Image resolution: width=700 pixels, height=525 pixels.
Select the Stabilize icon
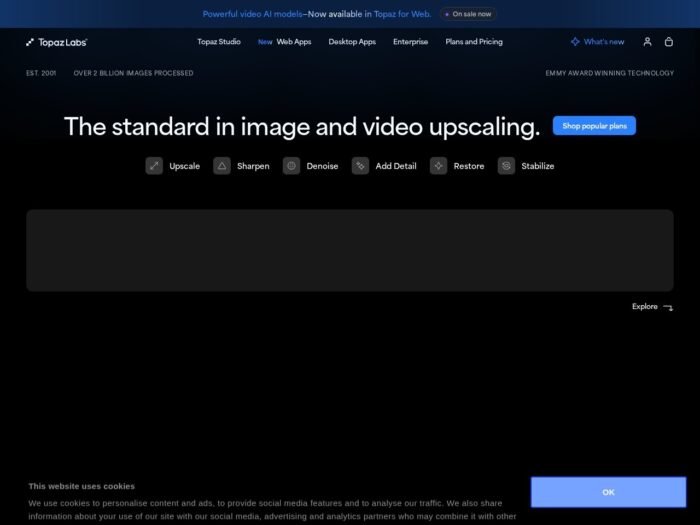[x=506, y=166]
